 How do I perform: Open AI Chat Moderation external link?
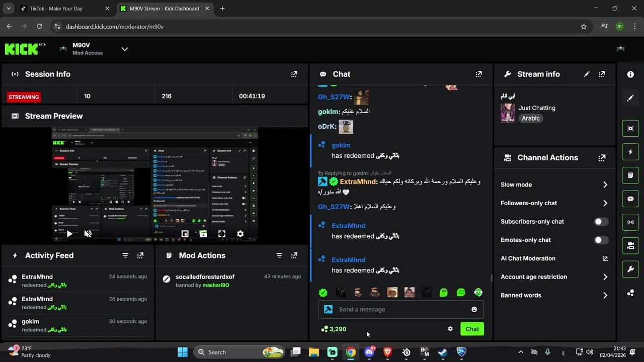pos(605,258)
